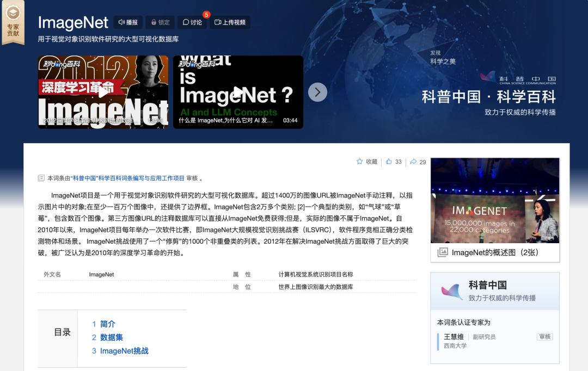Click the 西南大学 affiliation text

point(455,346)
